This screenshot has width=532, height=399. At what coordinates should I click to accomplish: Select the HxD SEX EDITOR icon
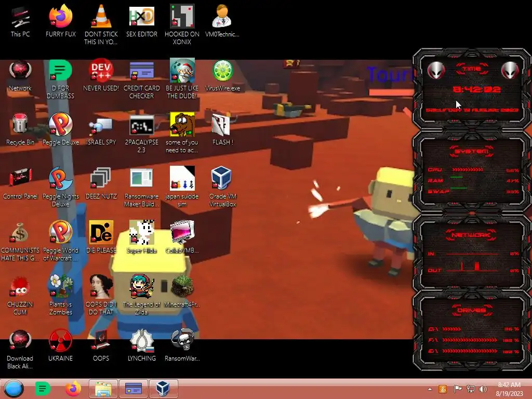tap(142, 22)
